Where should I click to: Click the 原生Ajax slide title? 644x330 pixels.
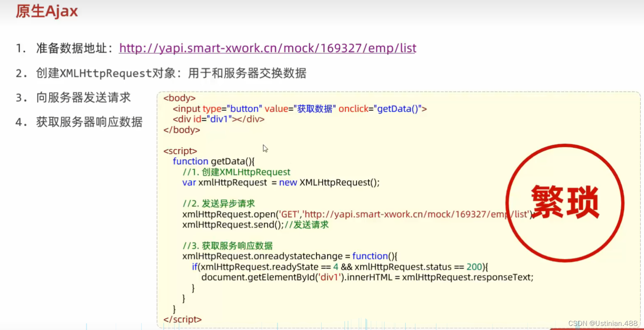[x=47, y=11]
